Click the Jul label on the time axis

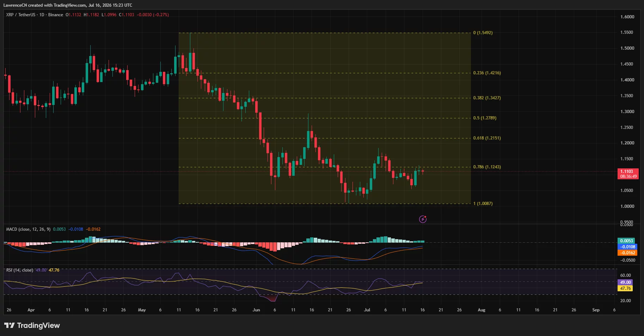[367, 310]
